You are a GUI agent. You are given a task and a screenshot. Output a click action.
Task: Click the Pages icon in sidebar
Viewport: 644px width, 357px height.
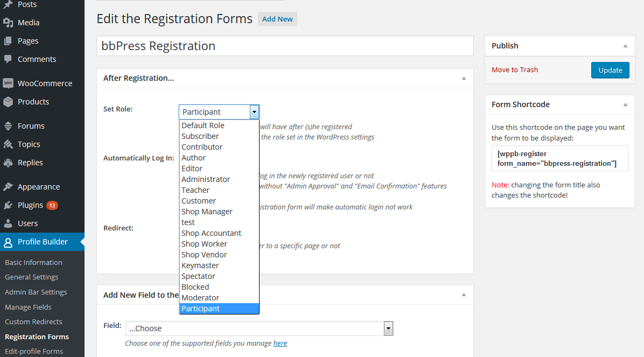(x=8, y=41)
